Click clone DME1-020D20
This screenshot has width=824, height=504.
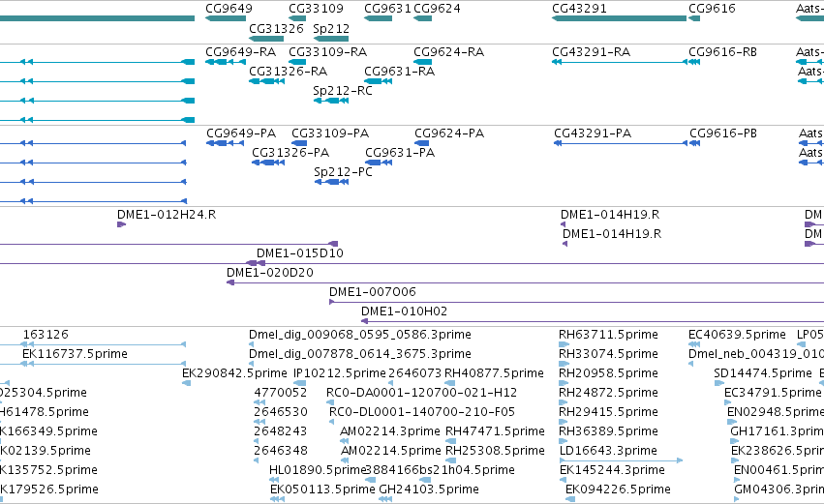click(x=270, y=273)
